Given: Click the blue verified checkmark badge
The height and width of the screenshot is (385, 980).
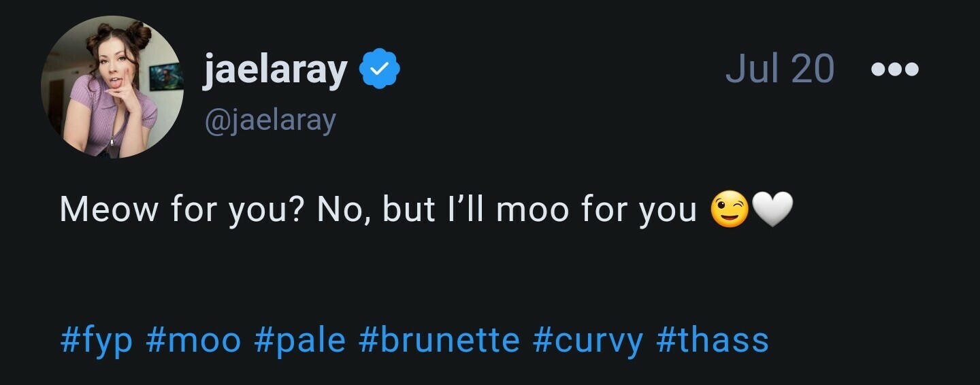Looking at the screenshot, I should pos(379,69).
